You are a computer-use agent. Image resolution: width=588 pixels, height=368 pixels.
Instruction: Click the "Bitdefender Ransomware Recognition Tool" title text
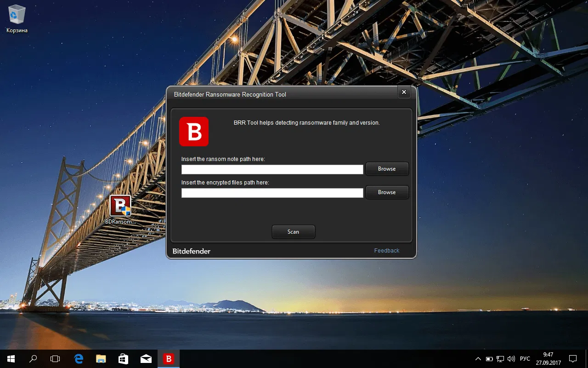(x=230, y=94)
